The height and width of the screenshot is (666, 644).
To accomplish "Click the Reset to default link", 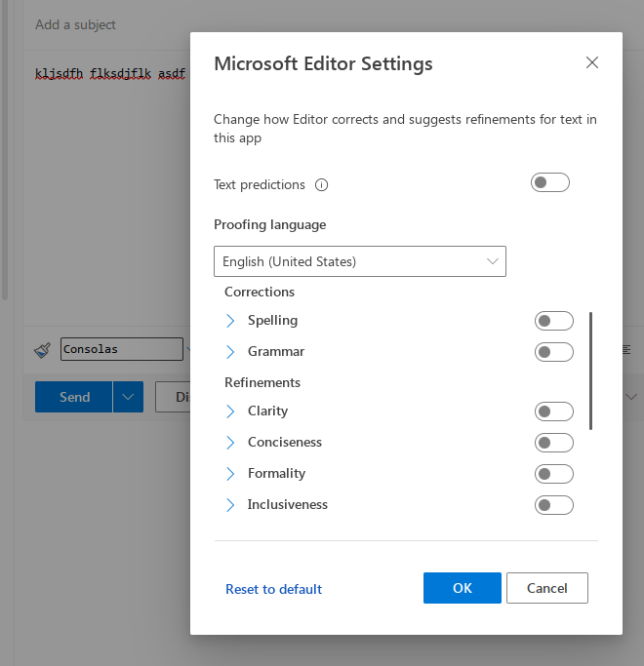I will pyautogui.click(x=273, y=589).
